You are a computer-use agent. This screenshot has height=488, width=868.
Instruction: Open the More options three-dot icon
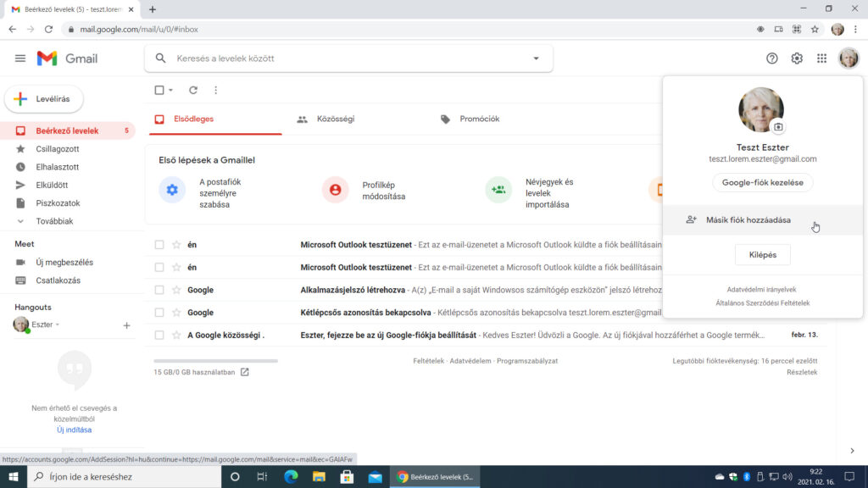coord(216,90)
